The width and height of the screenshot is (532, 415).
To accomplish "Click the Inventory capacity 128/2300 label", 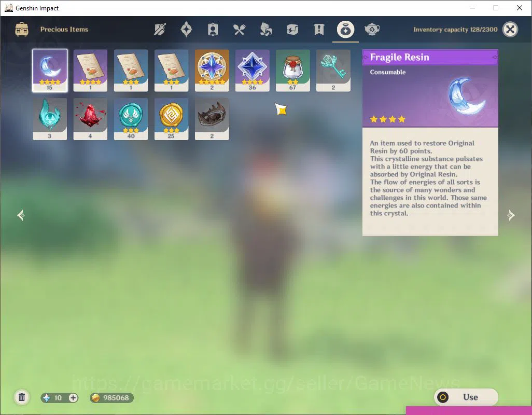I will (455, 30).
